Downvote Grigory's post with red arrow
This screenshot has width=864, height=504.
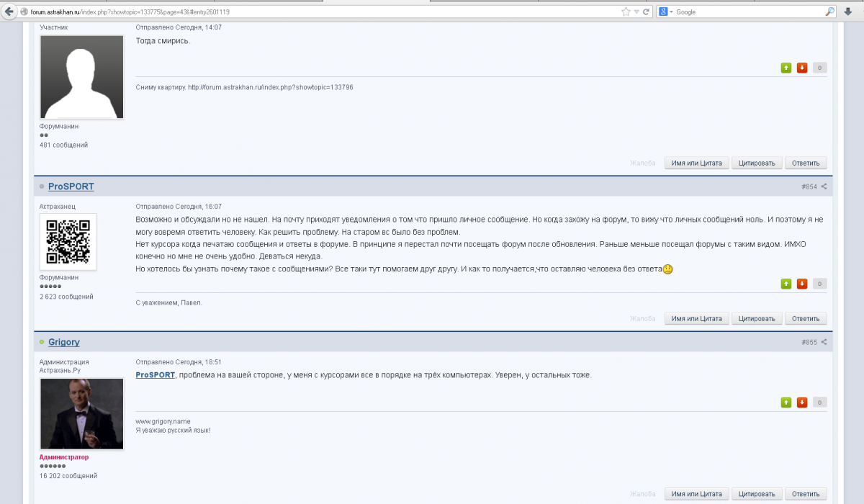(x=802, y=402)
